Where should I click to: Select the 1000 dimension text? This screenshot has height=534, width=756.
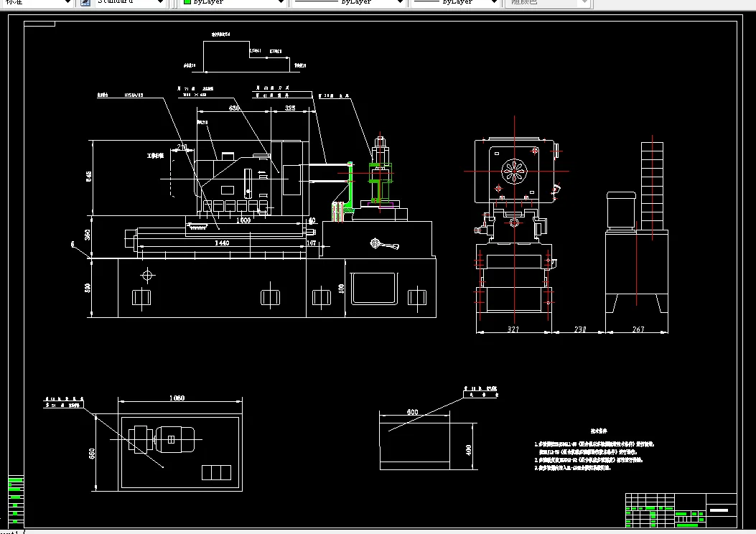[243, 220]
